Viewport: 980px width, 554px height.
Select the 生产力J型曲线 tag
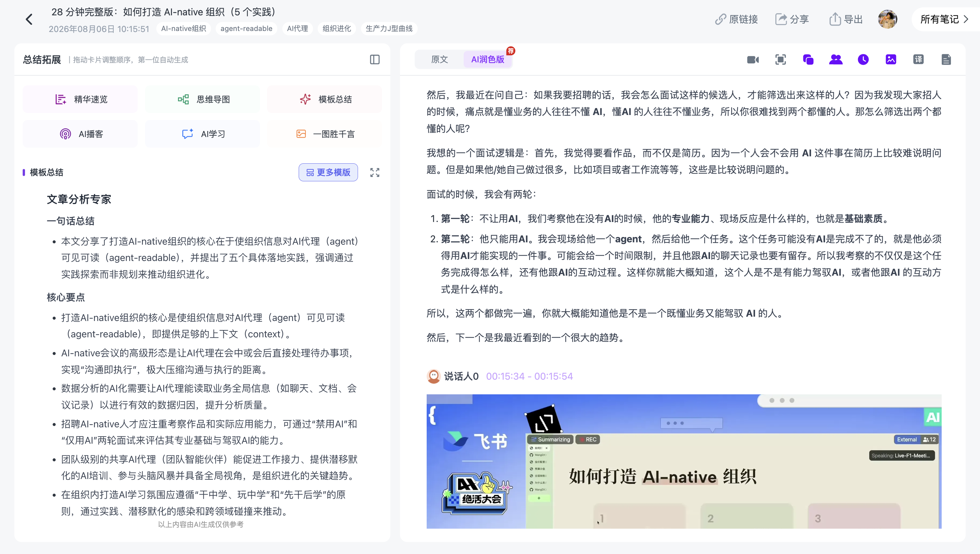(389, 29)
